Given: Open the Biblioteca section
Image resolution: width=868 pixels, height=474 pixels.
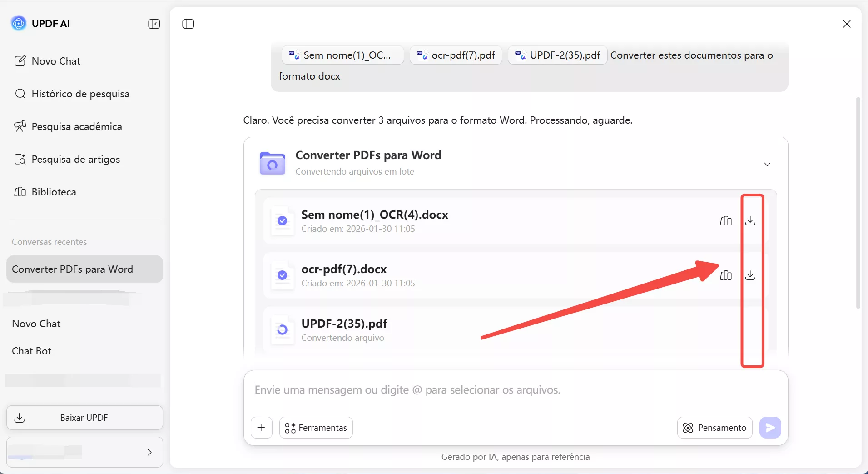Looking at the screenshot, I should [54, 191].
